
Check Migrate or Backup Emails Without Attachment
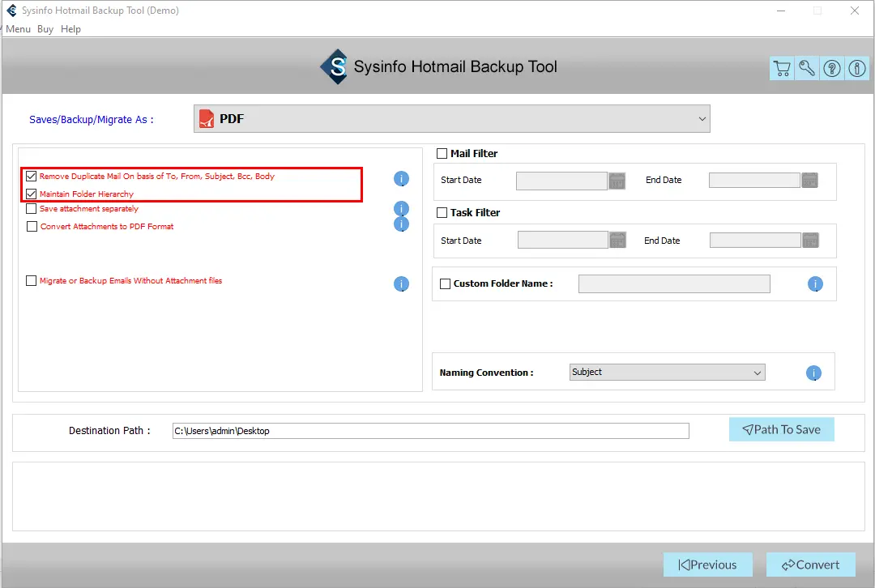32,280
